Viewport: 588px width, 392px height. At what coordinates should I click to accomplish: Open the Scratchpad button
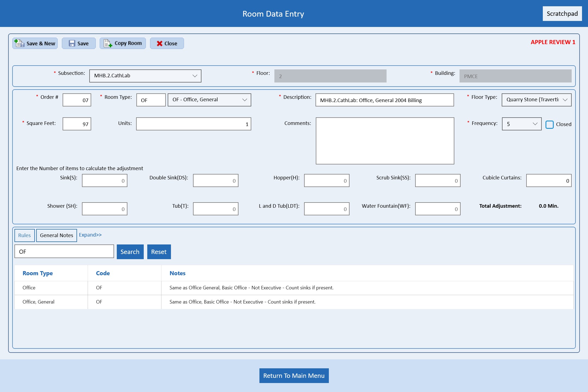click(x=562, y=14)
